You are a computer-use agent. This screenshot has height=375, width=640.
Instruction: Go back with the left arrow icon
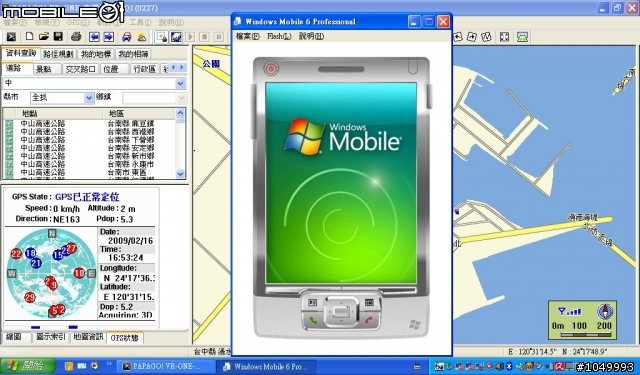point(94,37)
